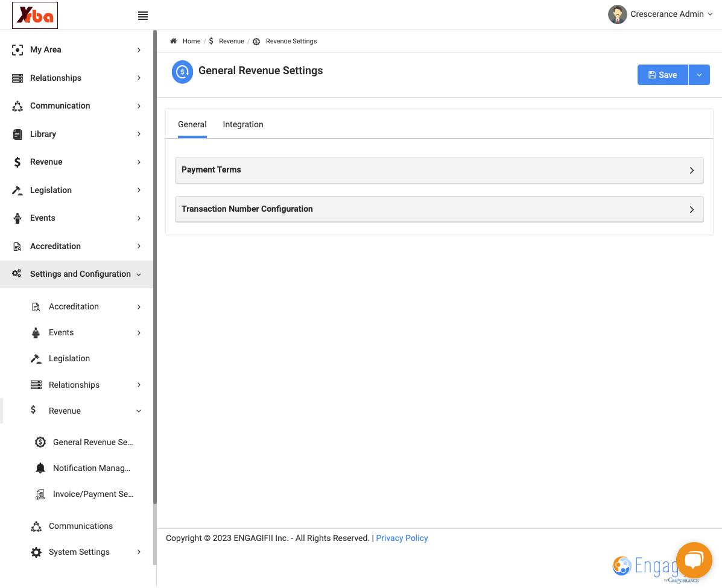
Task: Expand the top-level Relationships chevron
Action: pyautogui.click(x=139, y=78)
